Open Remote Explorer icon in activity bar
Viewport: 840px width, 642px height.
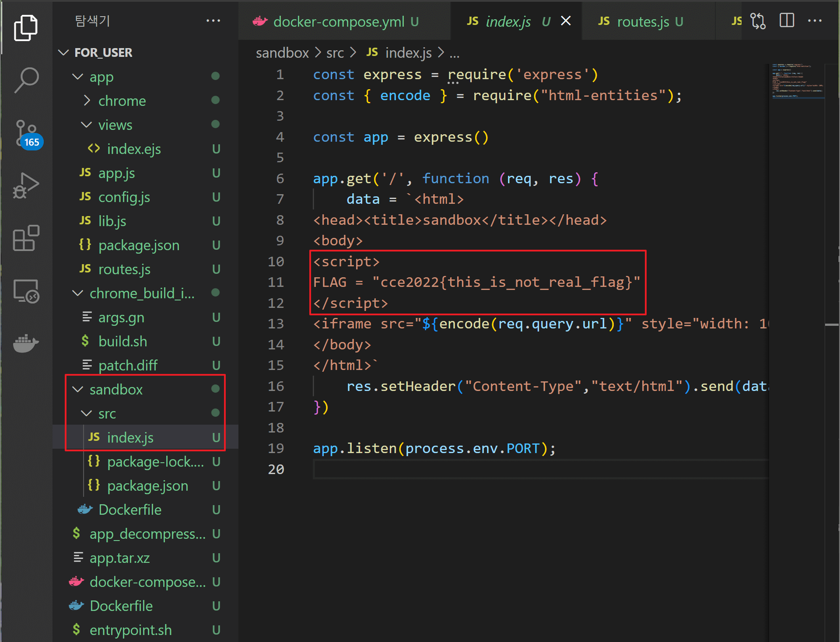pyautogui.click(x=26, y=291)
